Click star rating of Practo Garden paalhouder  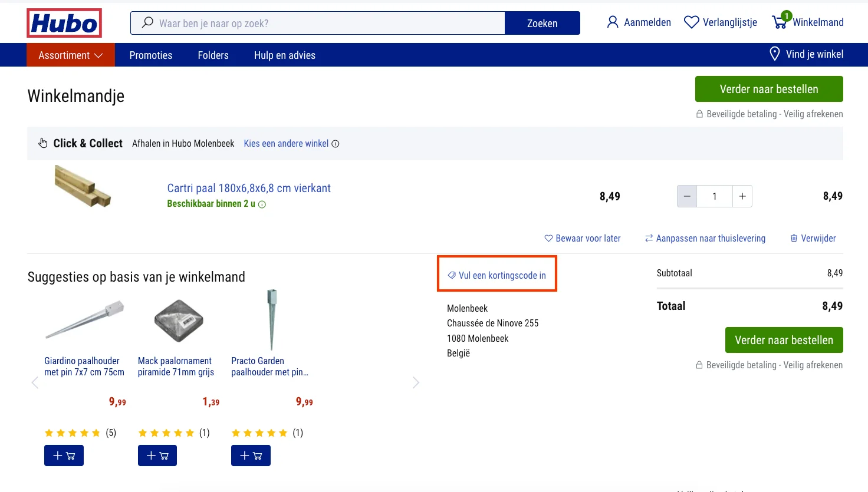[x=259, y=433]
